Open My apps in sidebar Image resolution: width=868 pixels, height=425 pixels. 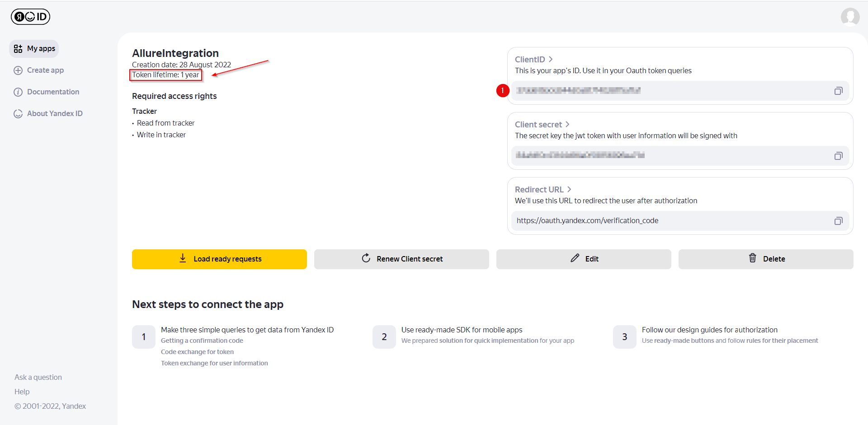point(34,49)
